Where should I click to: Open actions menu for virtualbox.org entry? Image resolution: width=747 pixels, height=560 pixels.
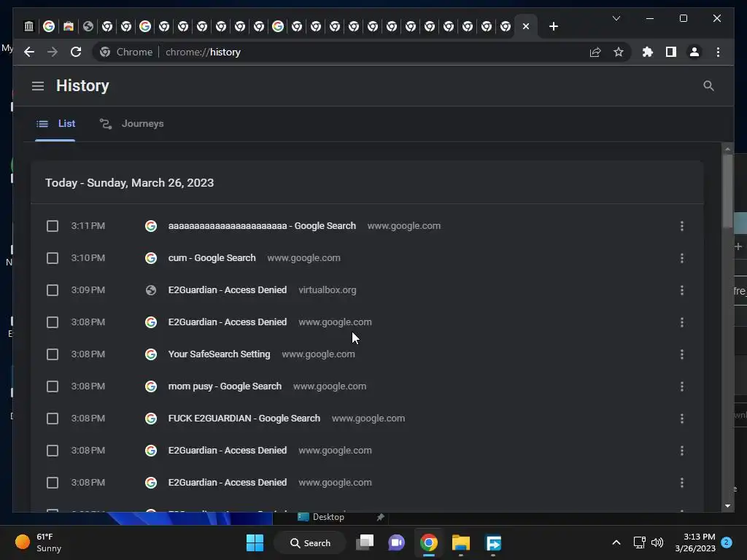click(682, 290)
